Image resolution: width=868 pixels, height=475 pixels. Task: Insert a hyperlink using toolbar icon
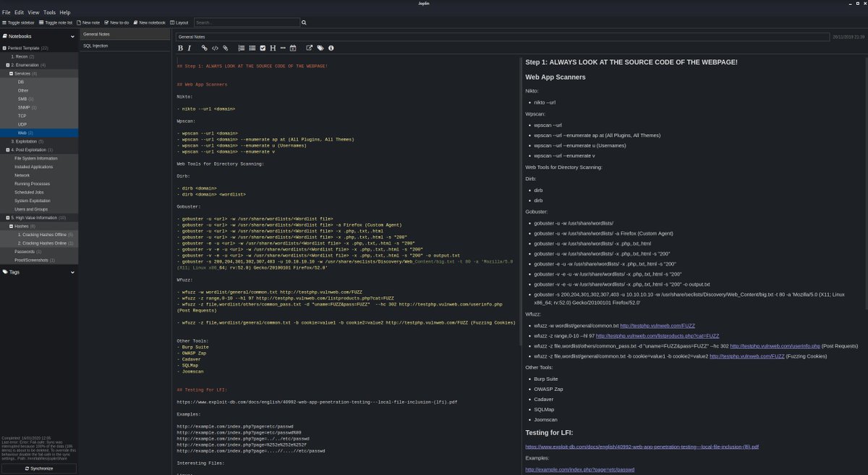[x=205, y=48]
